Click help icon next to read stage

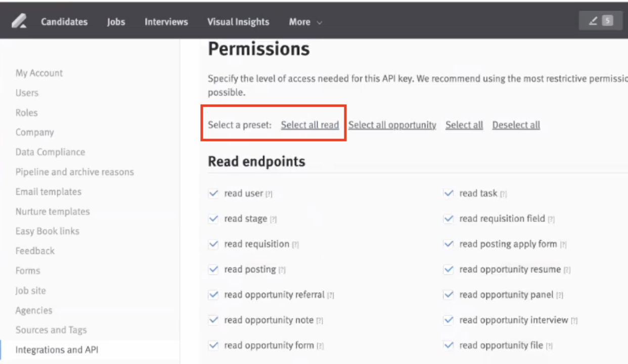(274, 219)
